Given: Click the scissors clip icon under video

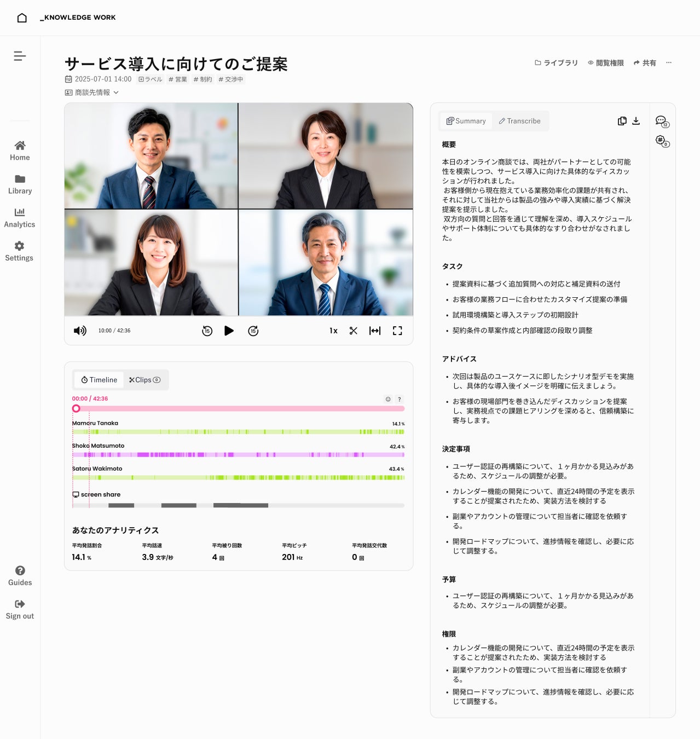Looking at the screenshot, I should tap(354, 331).
